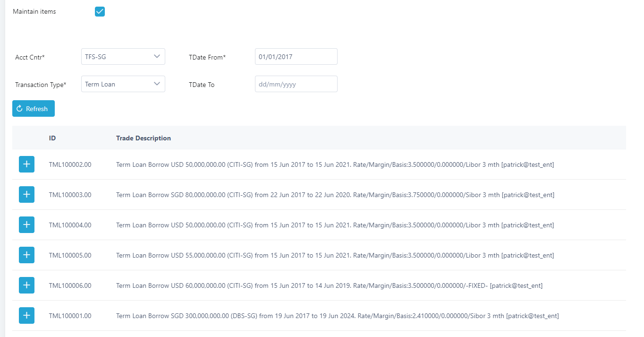Image resolution: width=644 pixels, height=337 pixels.
Task: Click the SGD 300,000,000.00 DBS-SG description
Action: [337, 316]
